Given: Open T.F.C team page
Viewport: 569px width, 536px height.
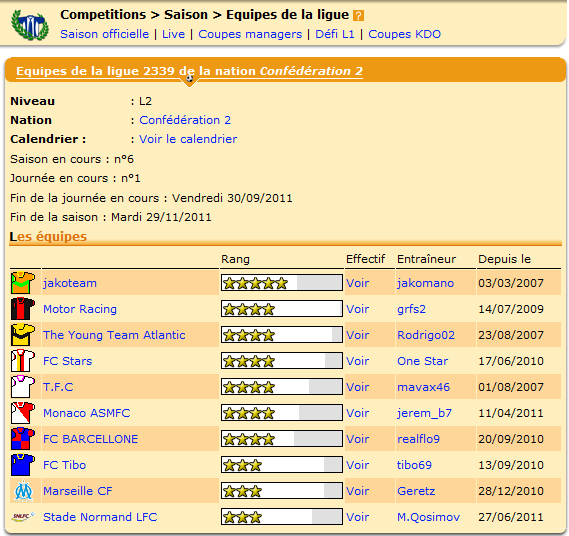Looking at the screenshot, I should click(58, 387).
